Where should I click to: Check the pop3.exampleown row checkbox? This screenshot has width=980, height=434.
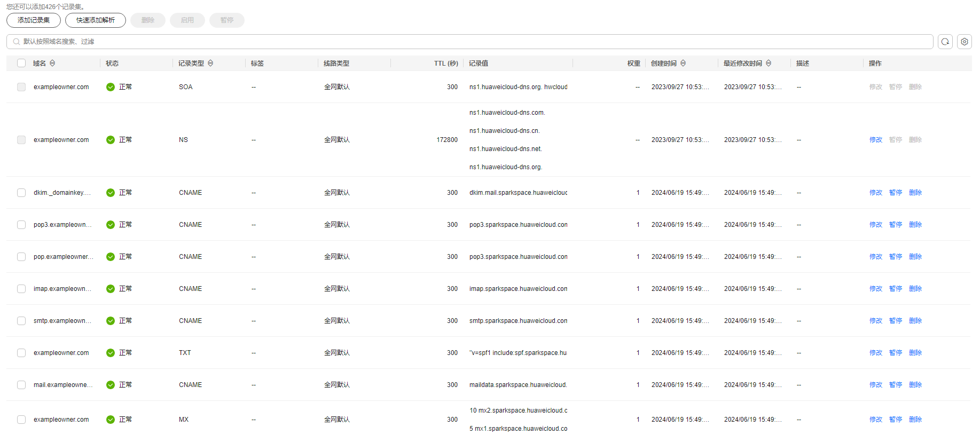click(21, 225)
